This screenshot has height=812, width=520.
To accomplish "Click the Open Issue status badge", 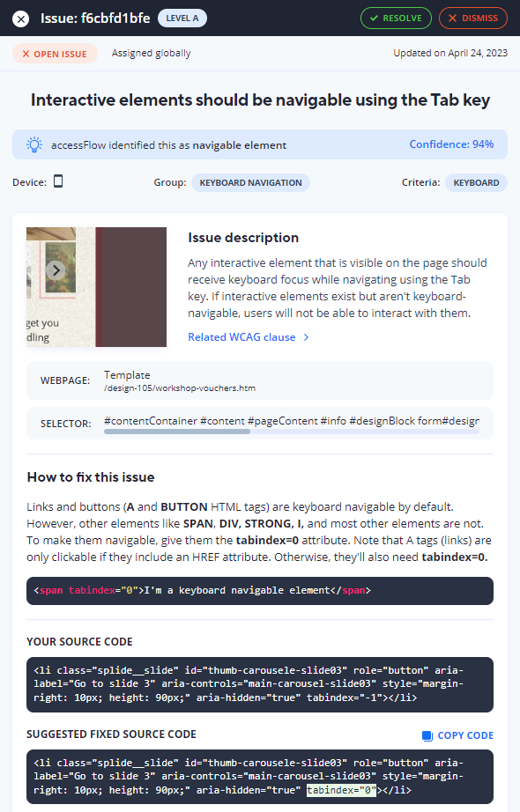I will point(55,54).
